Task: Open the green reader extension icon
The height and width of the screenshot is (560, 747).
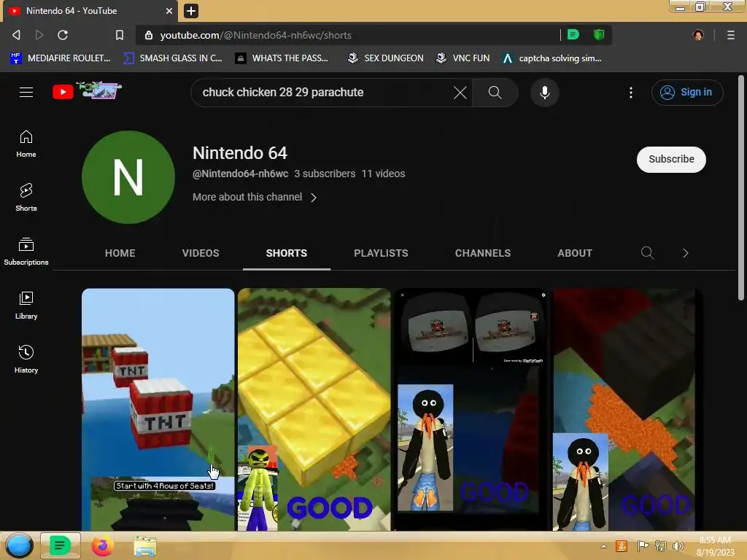Action: click(573, 34)
